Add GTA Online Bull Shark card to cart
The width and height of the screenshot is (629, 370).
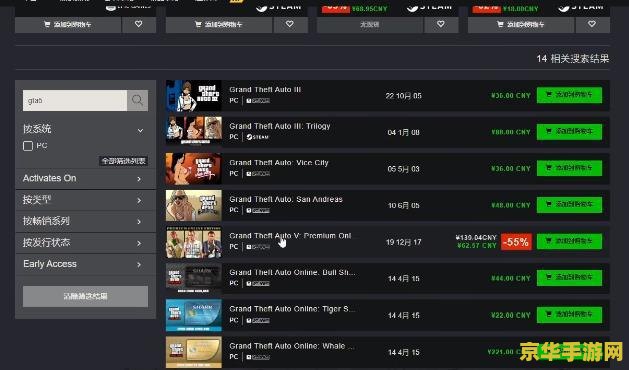(x=569, y=278)
